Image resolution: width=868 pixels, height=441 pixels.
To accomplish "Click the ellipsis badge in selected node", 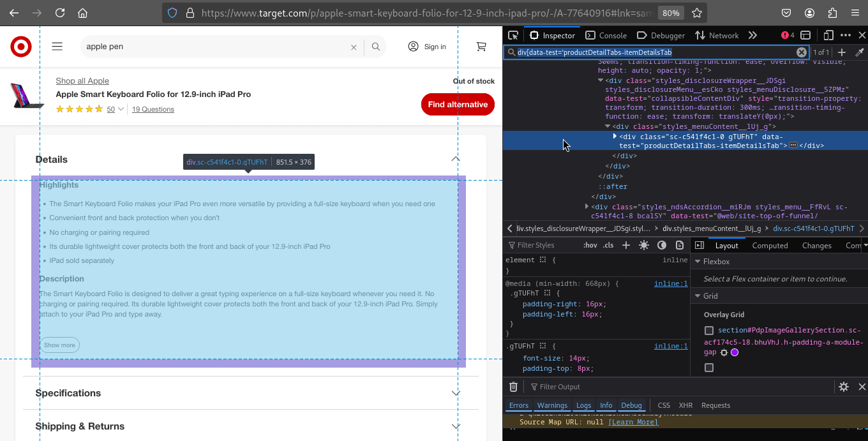I will coord(793,146).
